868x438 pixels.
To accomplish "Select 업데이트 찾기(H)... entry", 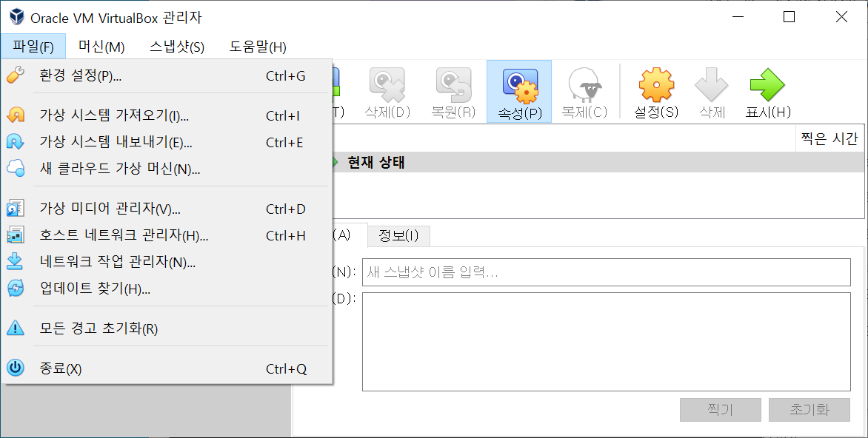I will 167,289.
